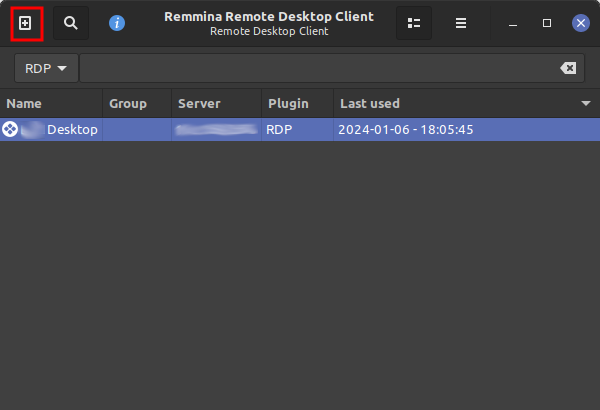Add a new connection profile

tap(25, 23)
